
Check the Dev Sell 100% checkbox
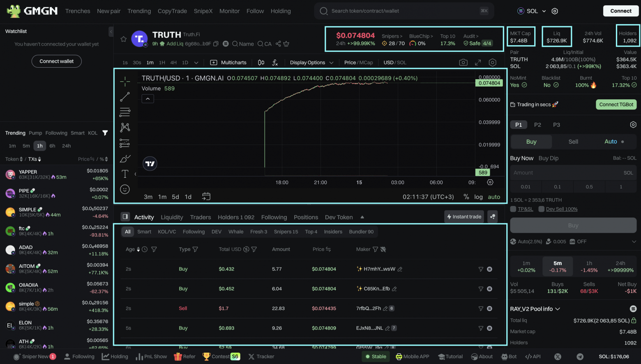pyautogui.click(x=541, y=209)
